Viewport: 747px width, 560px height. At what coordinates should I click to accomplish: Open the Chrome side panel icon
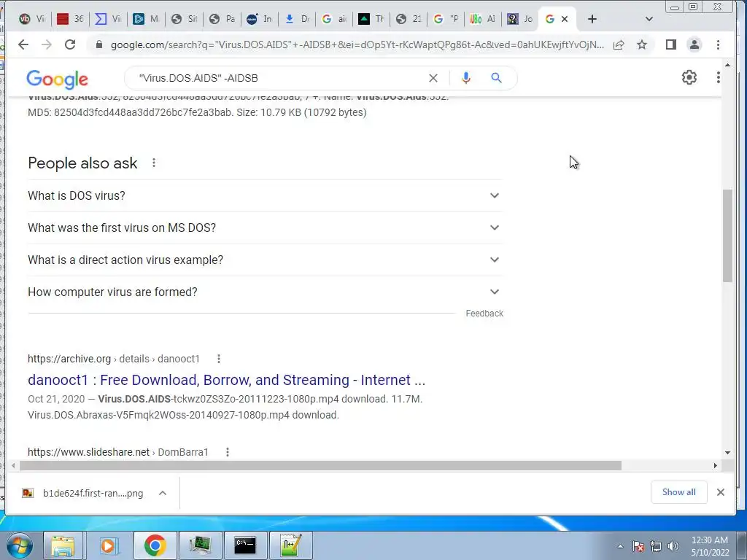671,44
